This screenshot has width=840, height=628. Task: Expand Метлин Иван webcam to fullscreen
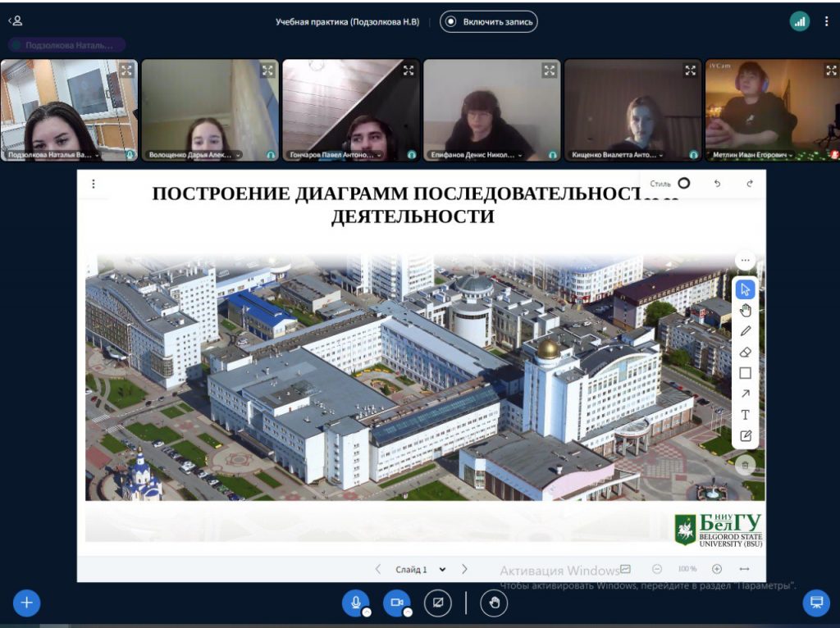point(831,71)
